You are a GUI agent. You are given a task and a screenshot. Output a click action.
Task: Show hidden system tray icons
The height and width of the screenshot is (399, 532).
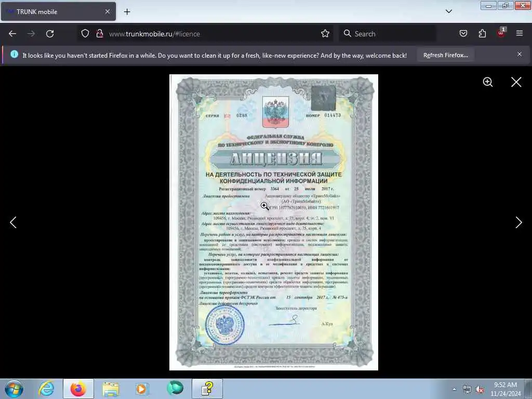click(x=454, y=389)
